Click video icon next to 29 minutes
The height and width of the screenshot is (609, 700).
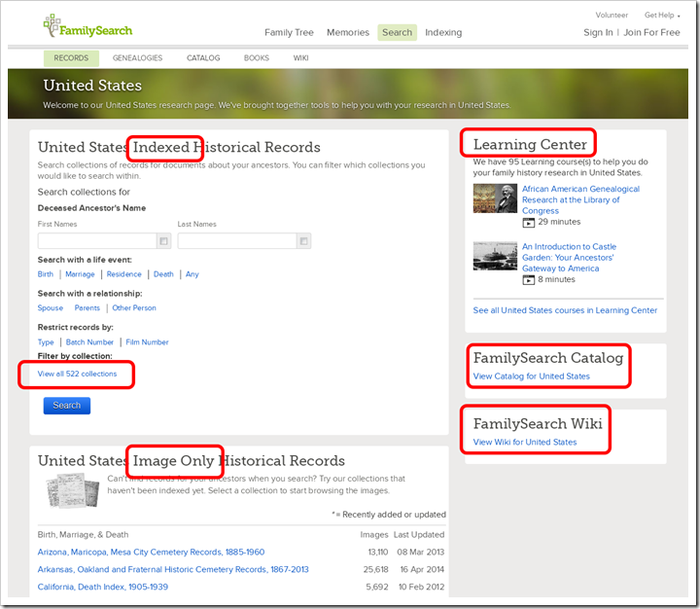[x=529, y=223]
